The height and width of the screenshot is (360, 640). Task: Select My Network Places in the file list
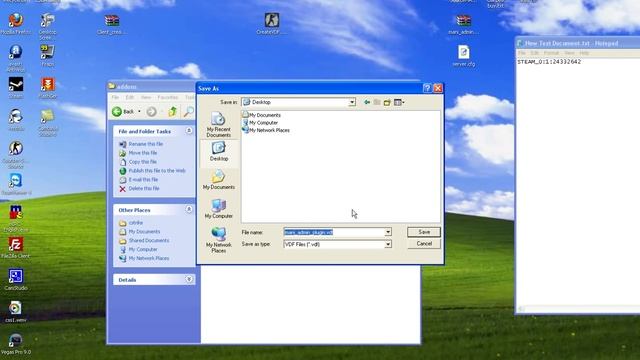click(x=266, y=130)
